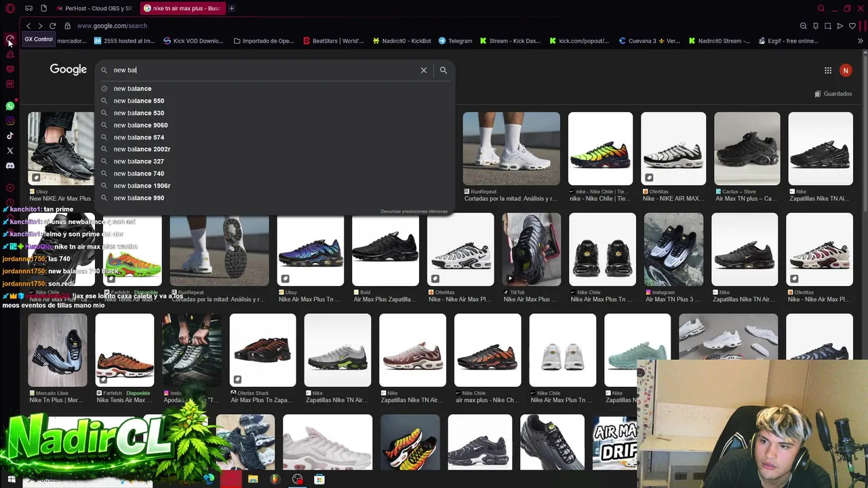Open GX Corner gamepad tab icon
Image resolution: width=868 pixels, height=488 pixels.
pyautogui.click(x=28, y=8)
